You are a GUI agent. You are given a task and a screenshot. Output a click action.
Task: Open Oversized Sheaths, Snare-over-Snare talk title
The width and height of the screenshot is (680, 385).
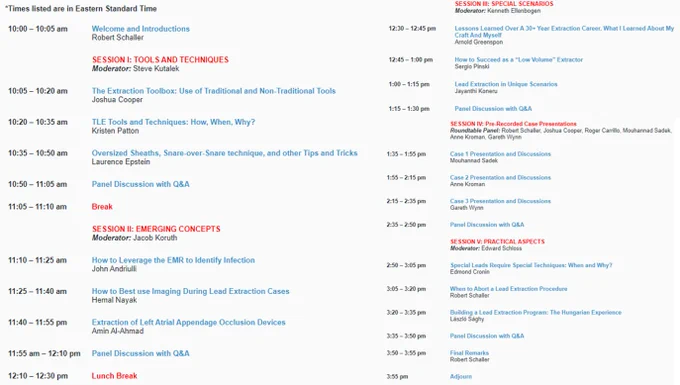(224, 153)
